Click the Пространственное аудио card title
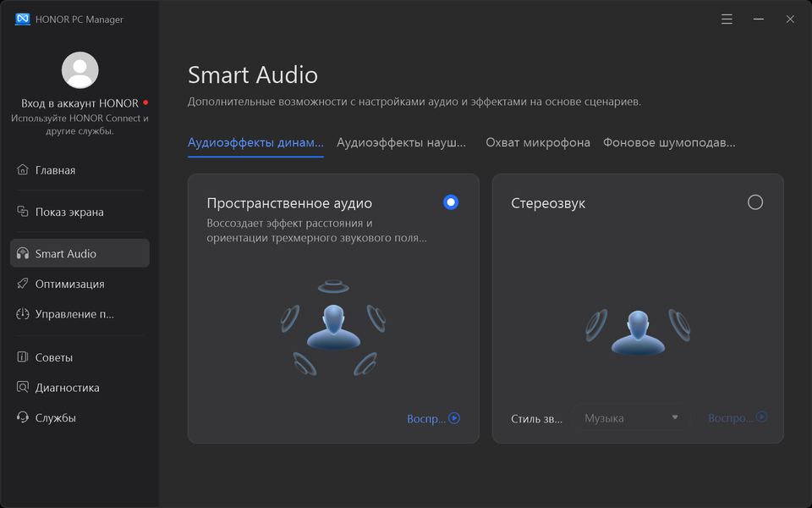The height and width of the screenshot is (508, 812). point(289,202)
